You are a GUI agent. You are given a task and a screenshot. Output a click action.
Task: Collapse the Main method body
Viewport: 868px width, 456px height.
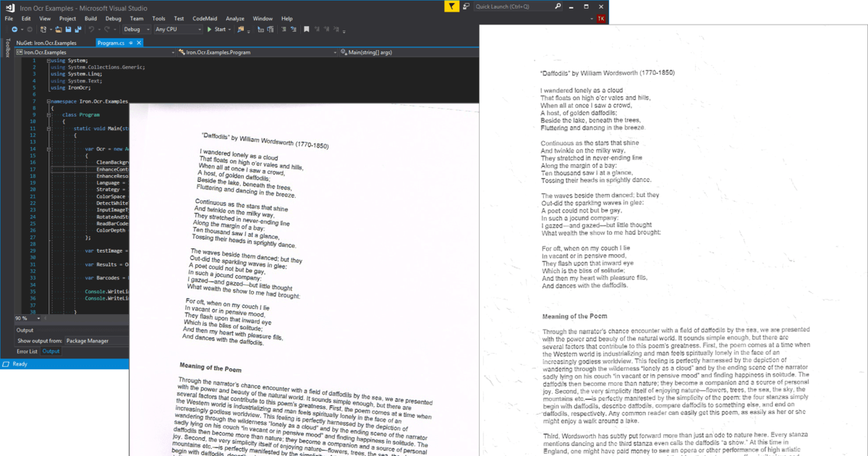(48, 128)
